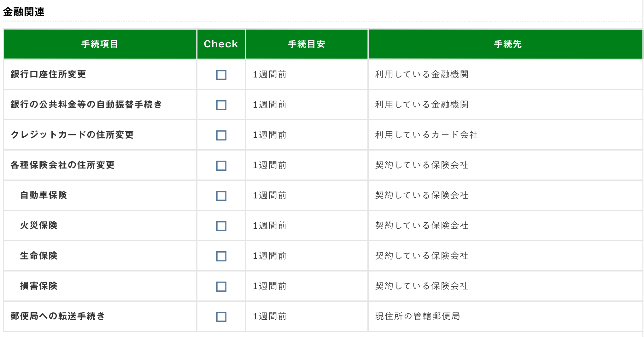
Task: Click the 手続先 column header
Action: coord(508,44)
